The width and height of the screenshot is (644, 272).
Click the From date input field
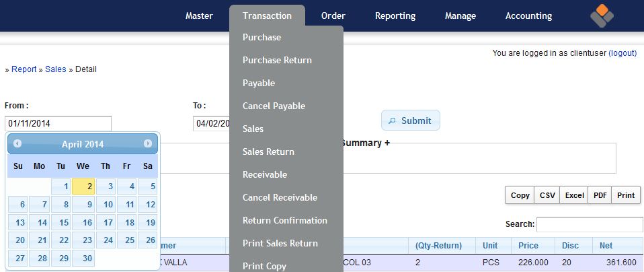coord(58,123)
